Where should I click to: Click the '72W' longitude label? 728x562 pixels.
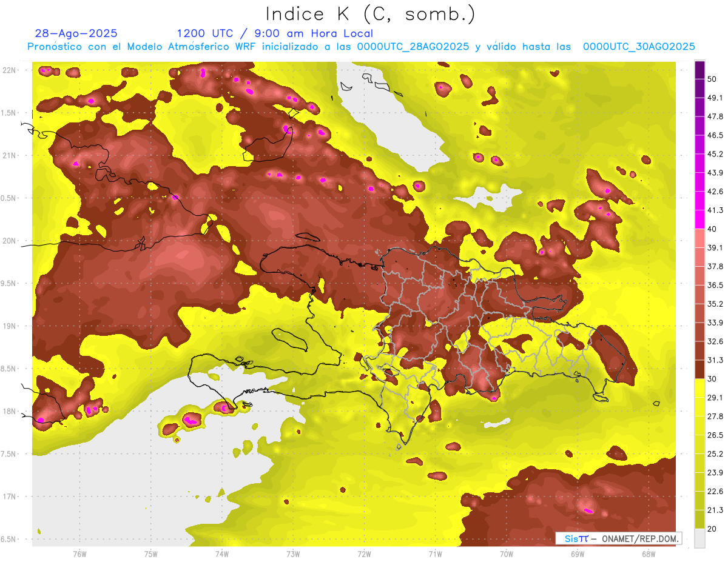click(364, 554)
